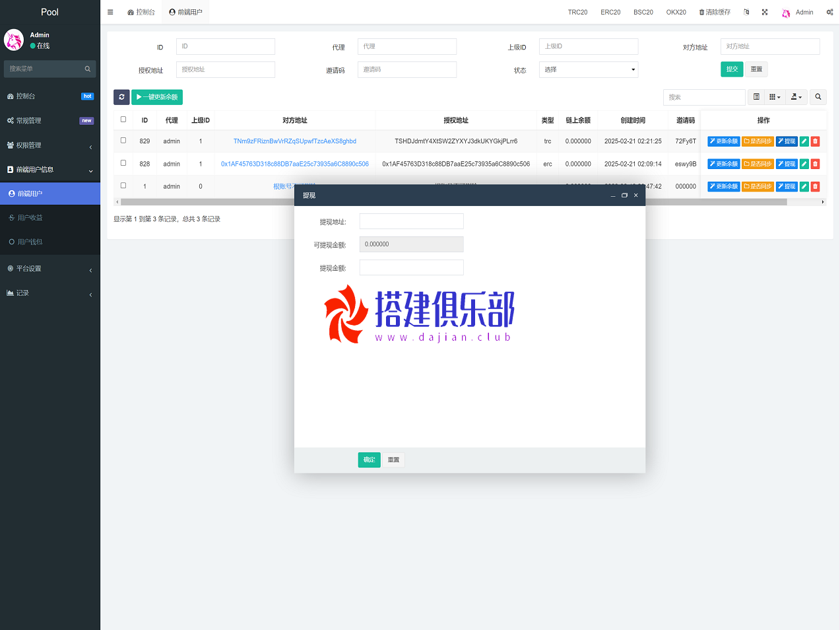This screenshot has width=840, height=630.
Task: Open 用户钱包 in the sidebar
Action: coord(50,242)
